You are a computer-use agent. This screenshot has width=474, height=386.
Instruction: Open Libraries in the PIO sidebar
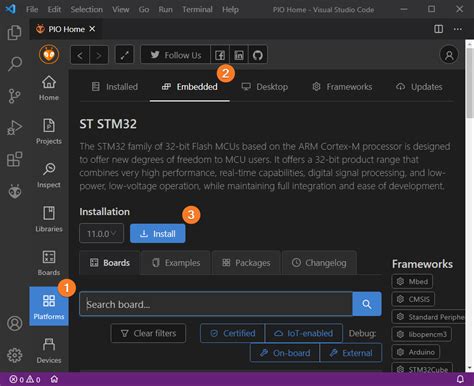(x=49, y=219)
